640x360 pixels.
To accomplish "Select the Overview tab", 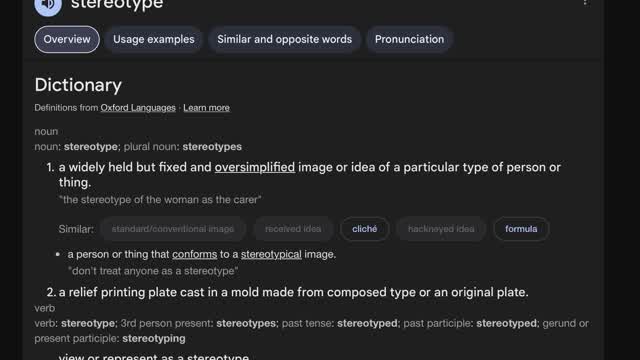I will pyautogui.click(x=67, y=40).
